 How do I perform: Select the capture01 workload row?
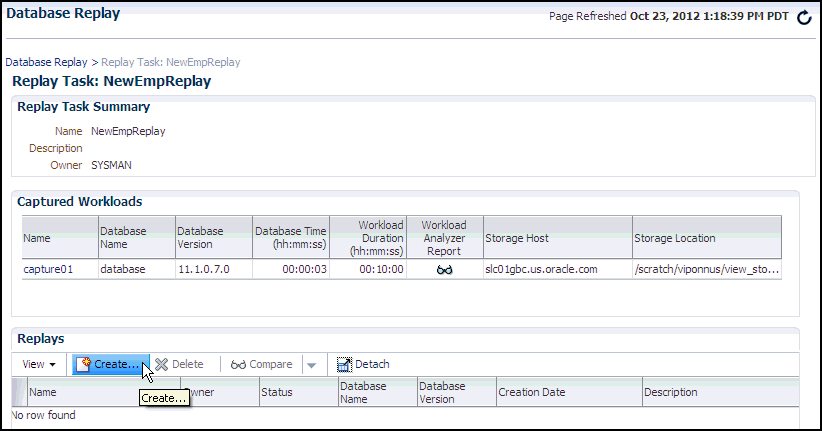[x=46, y=269]
